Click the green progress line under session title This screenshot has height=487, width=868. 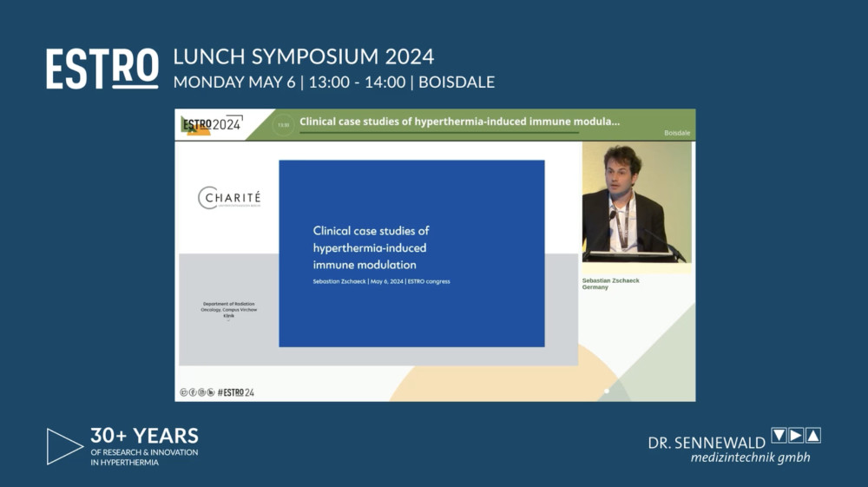click(439, 132)
